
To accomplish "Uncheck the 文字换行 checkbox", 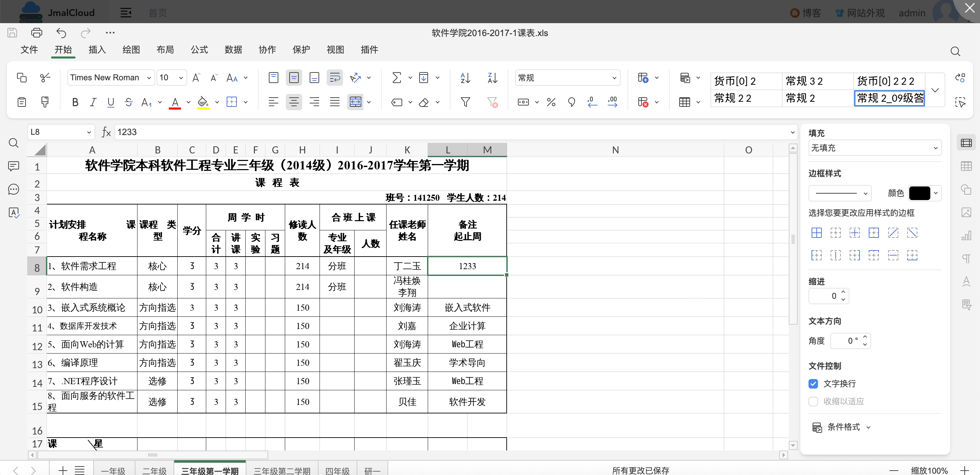I will (813, 383).
